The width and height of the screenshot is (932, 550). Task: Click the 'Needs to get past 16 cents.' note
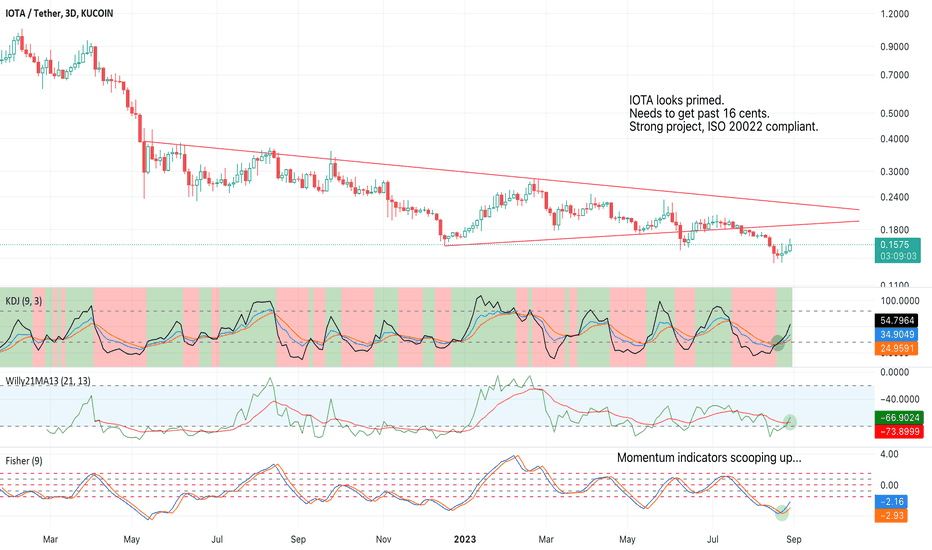coord(699,113)
